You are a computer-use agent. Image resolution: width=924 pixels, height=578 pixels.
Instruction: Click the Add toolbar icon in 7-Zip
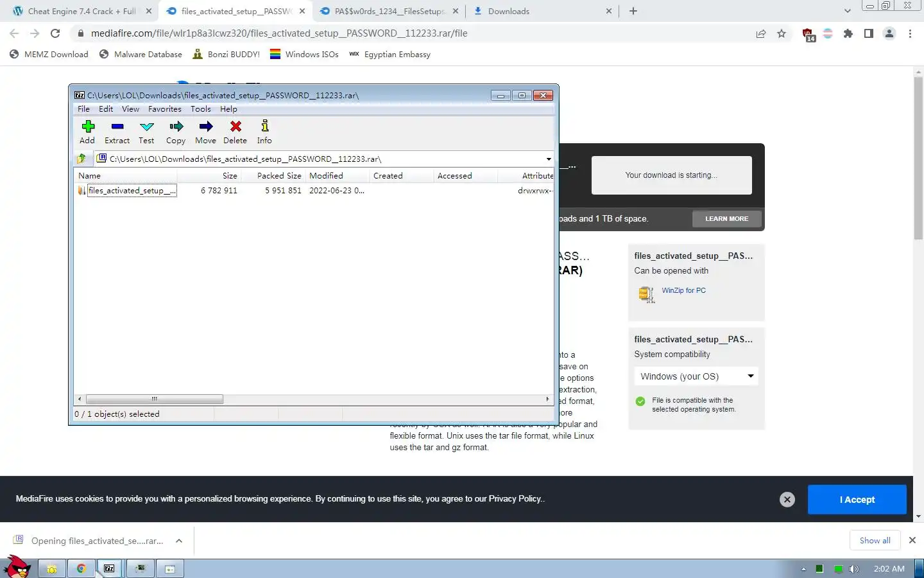(x=87, y=132)
